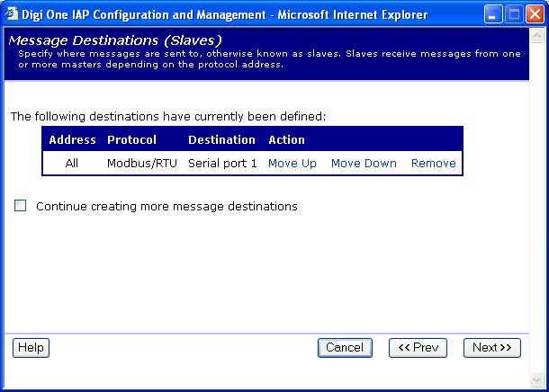Screen dimensions: 549x392
Task: Select the 'All' address cell
Action: pyautogui.click(x=72, y=164)
